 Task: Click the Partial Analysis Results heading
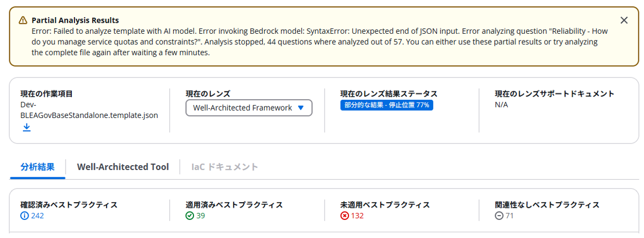[x=75, y=20]
